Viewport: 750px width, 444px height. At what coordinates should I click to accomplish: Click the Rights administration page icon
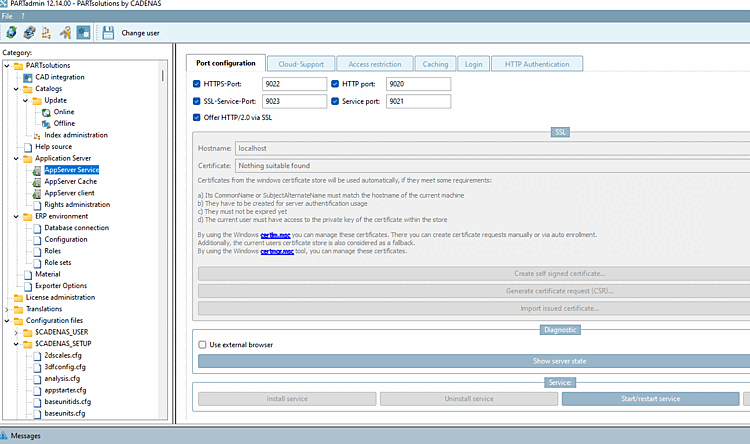pyautogui.click(x=37, y=205)
